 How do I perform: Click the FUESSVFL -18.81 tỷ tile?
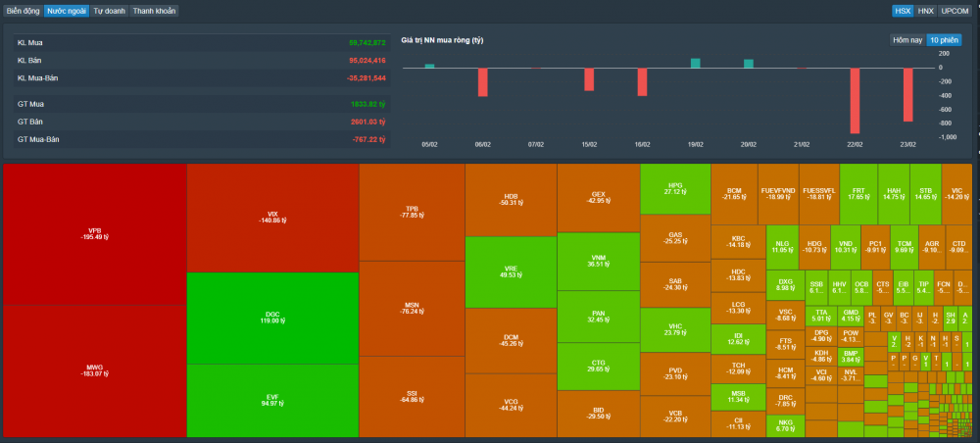pyautogui.click(x=818, y=194)
